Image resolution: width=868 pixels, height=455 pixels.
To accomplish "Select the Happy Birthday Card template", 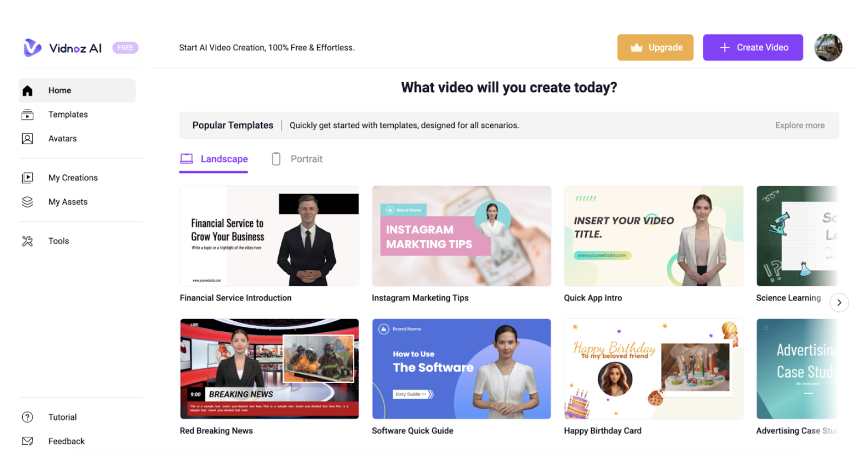I will [654, 369].
